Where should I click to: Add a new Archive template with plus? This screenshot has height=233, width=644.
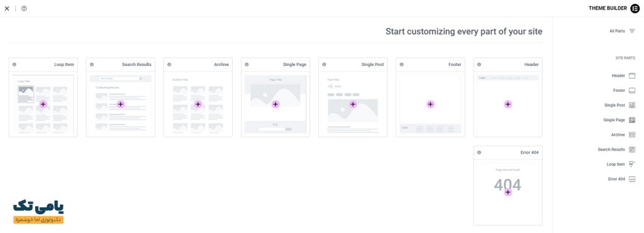pos(198,104)
